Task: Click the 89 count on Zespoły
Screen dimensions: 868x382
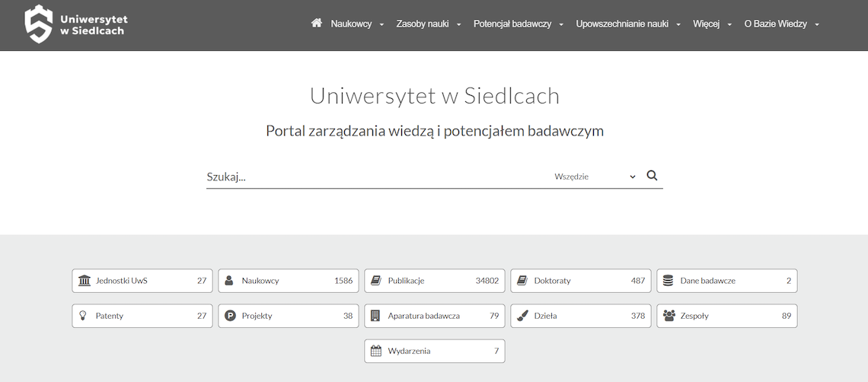Action: click(x=787, y=316)
